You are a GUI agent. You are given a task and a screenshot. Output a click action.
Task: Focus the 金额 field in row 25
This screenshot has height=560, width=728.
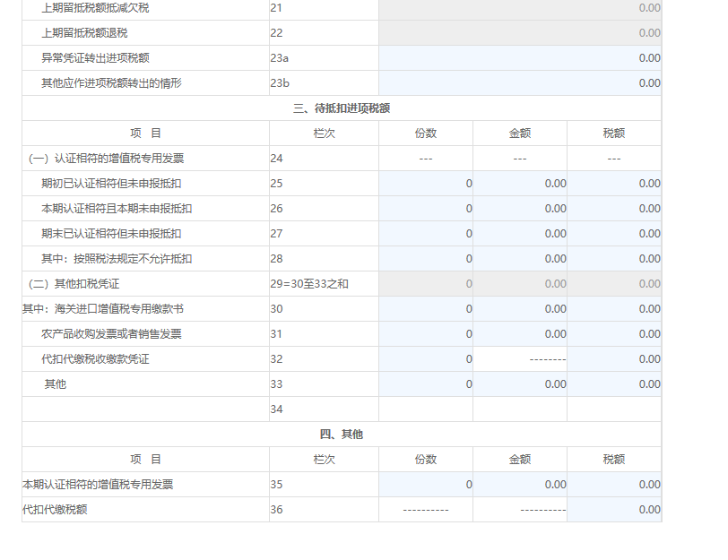point(520,184)
